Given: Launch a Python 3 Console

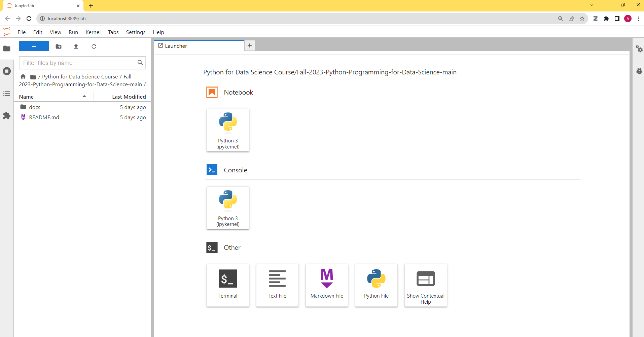Looking at the screenshot, I should pyautogui.click(x=228, y=208).
